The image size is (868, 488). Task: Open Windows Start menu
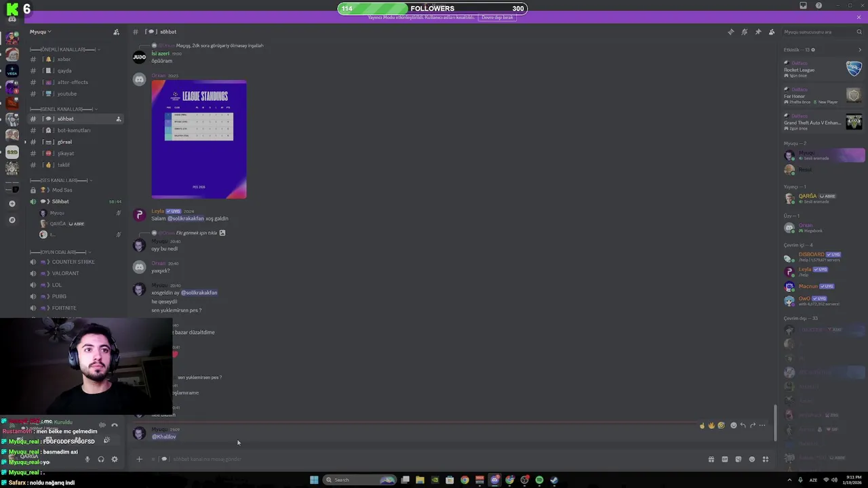pos(314,480)
